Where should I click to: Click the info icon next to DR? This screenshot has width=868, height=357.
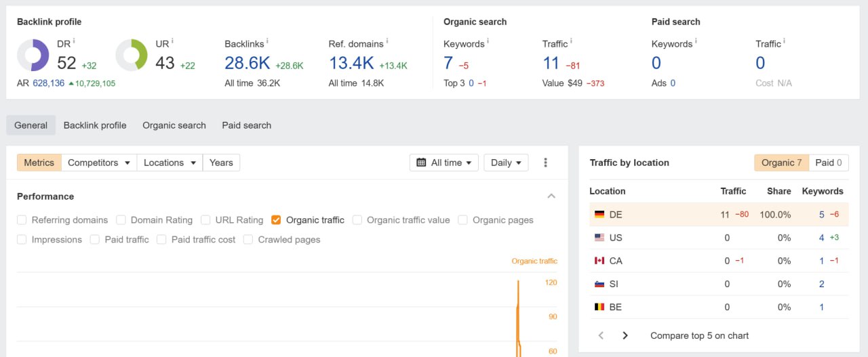coord(74,41)
